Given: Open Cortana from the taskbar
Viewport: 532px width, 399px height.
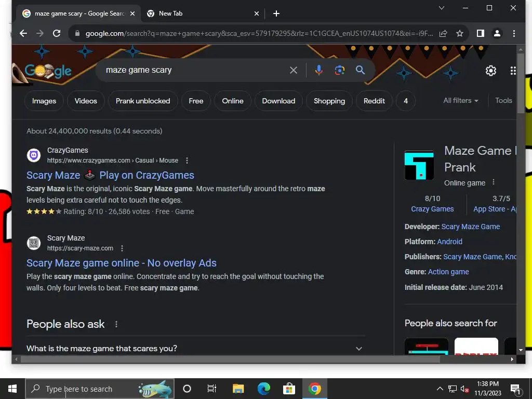Looking at the screenshot, I should [x=187, y=389].
